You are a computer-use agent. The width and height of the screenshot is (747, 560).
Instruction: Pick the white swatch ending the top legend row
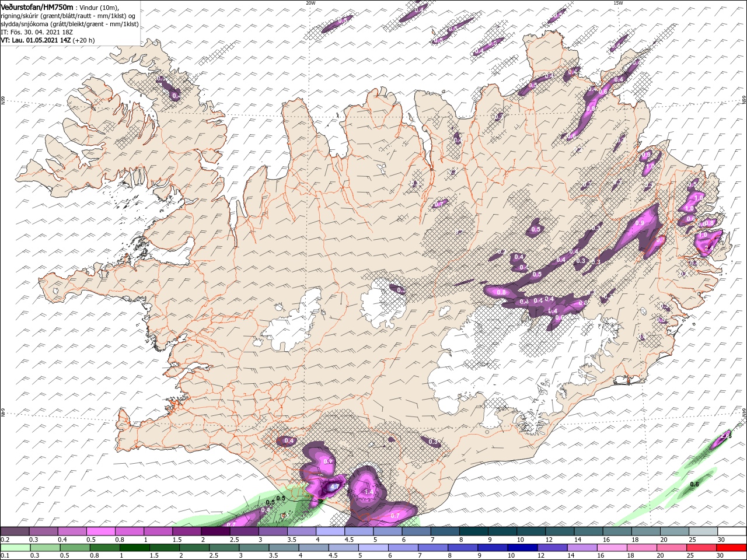click(x=732, y=531)
